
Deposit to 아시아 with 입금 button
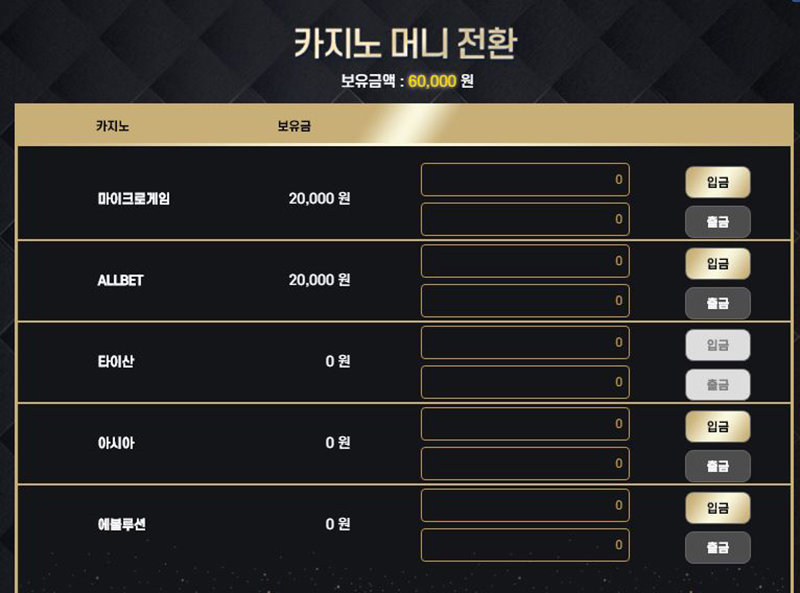(x=717, y=427)
